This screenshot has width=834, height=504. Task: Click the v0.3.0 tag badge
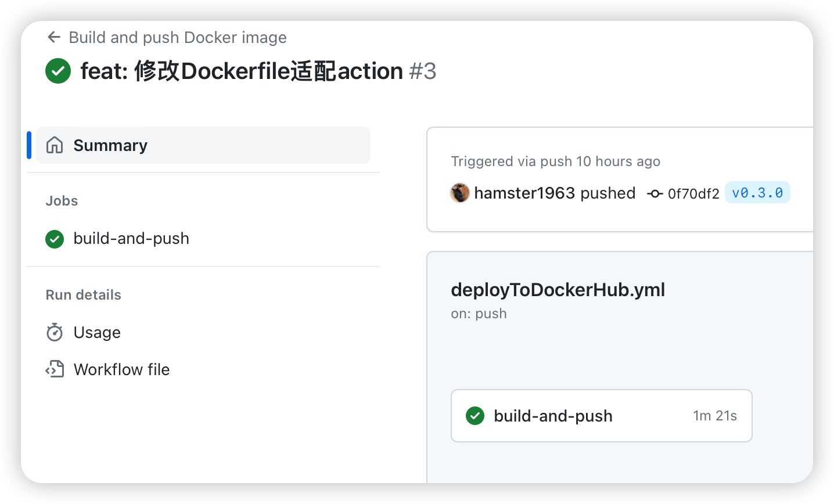pos(757,193)
